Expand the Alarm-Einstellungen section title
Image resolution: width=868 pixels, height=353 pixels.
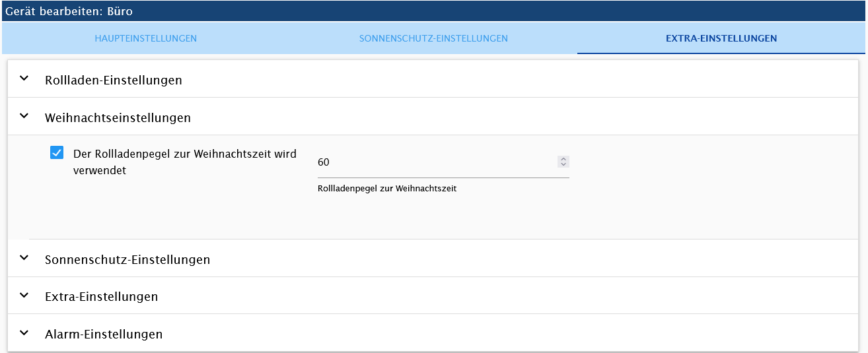coord(104,335)
